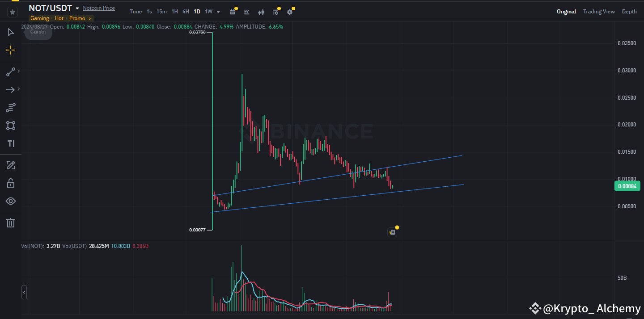Open chart settings via gear icon
Viewport: 644px width, 319px height.
290,12
